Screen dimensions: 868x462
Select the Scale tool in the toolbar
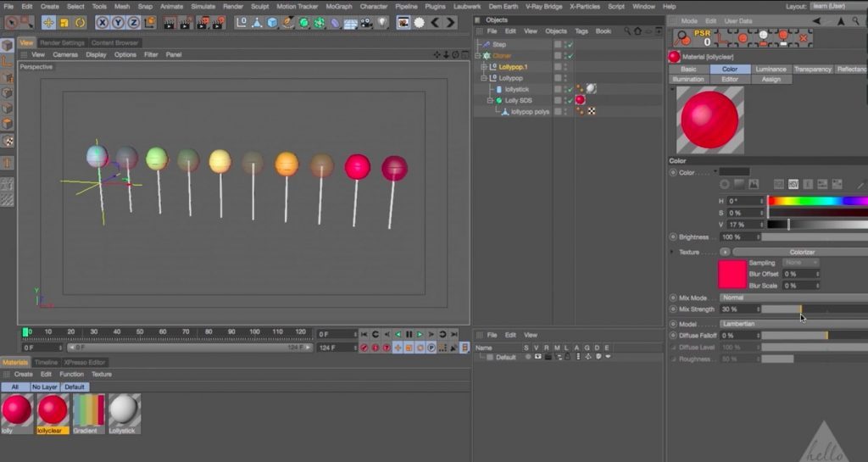tap(64, 23)
